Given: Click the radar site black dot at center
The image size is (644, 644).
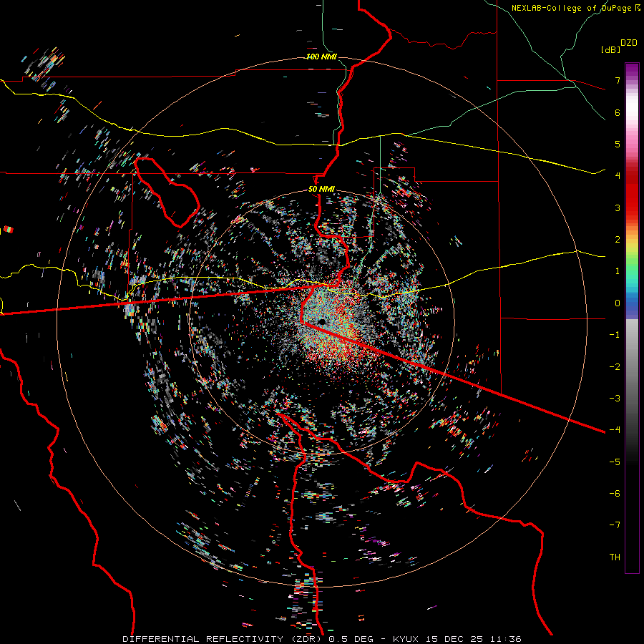Looking at the screenshot, I should (x=321, y=321).
